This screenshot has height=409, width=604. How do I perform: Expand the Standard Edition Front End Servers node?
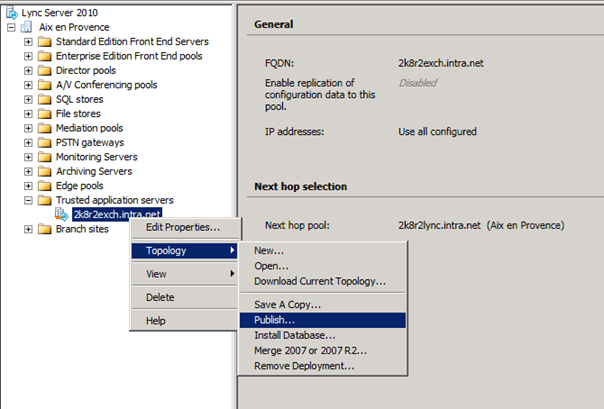tap(28, 41)
